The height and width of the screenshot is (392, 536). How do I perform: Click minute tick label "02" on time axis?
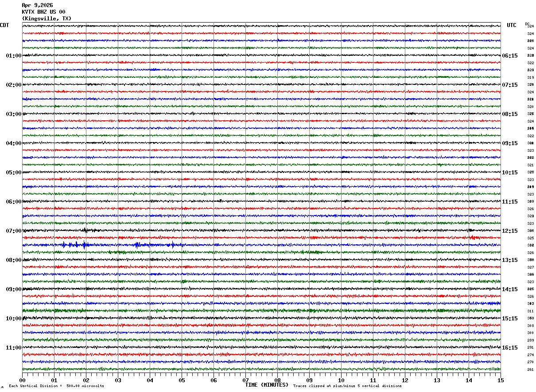coord(86,380)
